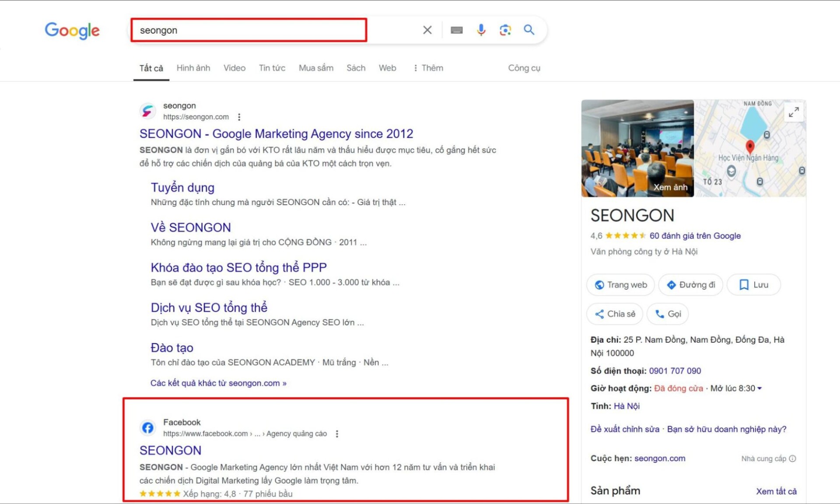
Task: Click the Chia sẻ share button
Action: (x=615, y=314)
